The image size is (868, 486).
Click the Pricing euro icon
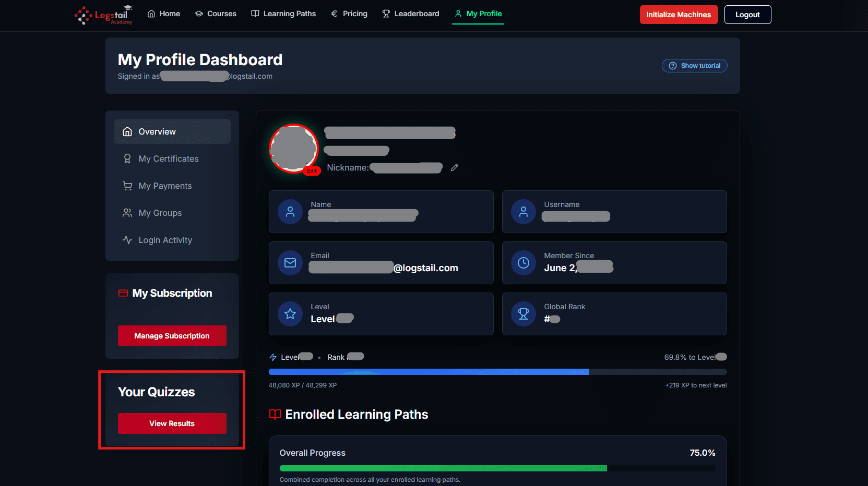click(x=335, y=14)
